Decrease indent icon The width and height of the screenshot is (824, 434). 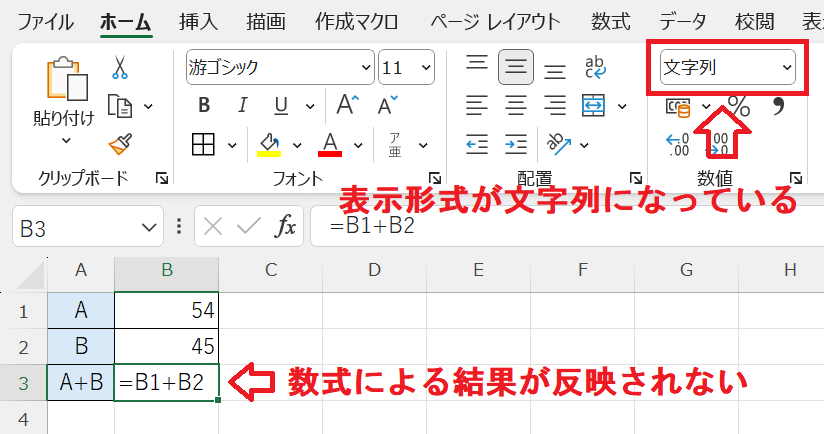tap(477, 144)
